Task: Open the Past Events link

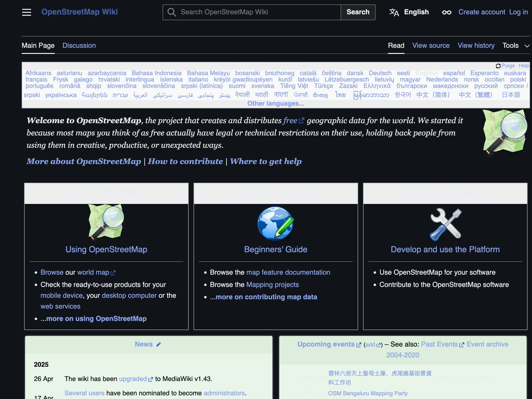Action: pos(443,344)
